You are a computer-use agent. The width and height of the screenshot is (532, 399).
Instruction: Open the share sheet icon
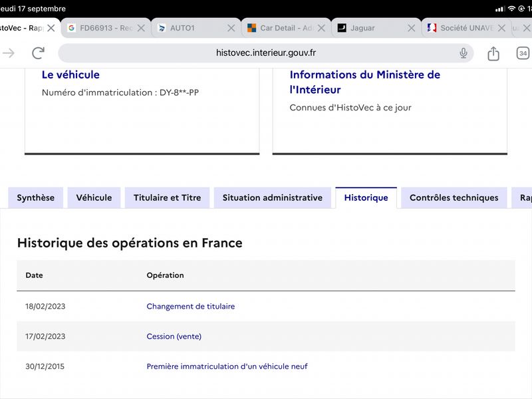tap(493, 53)
